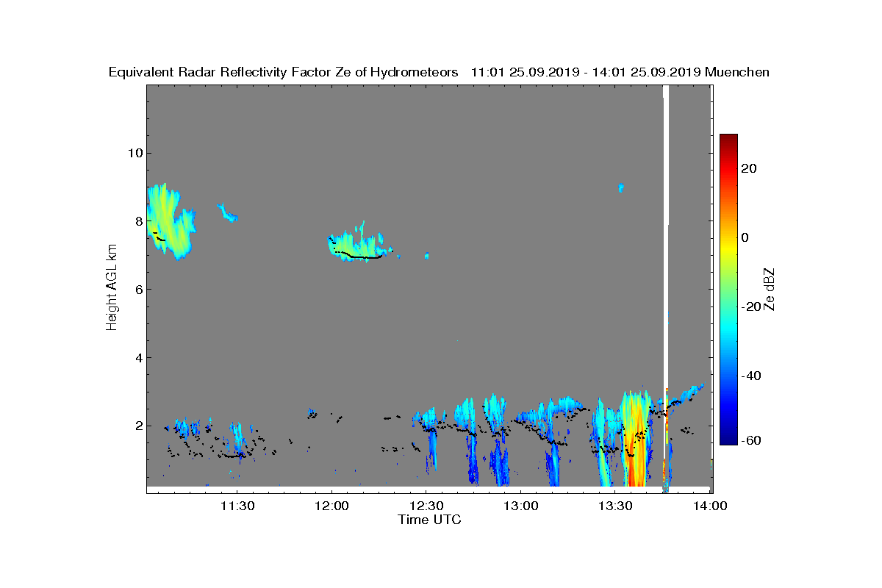Click the small echo near 8 km at 11:27

coord(228,213)
